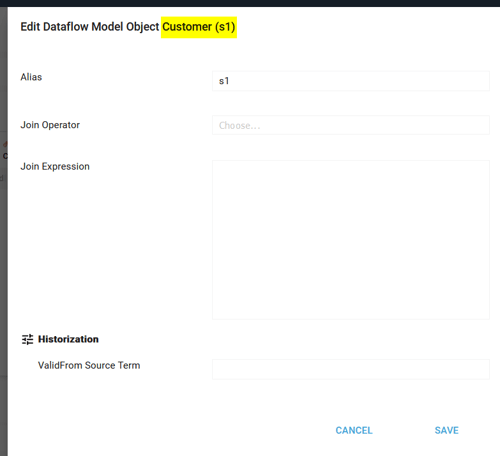Click the CANCEL button
The height and width of the screenshot is (456, 500).
(x=354, y=430)
